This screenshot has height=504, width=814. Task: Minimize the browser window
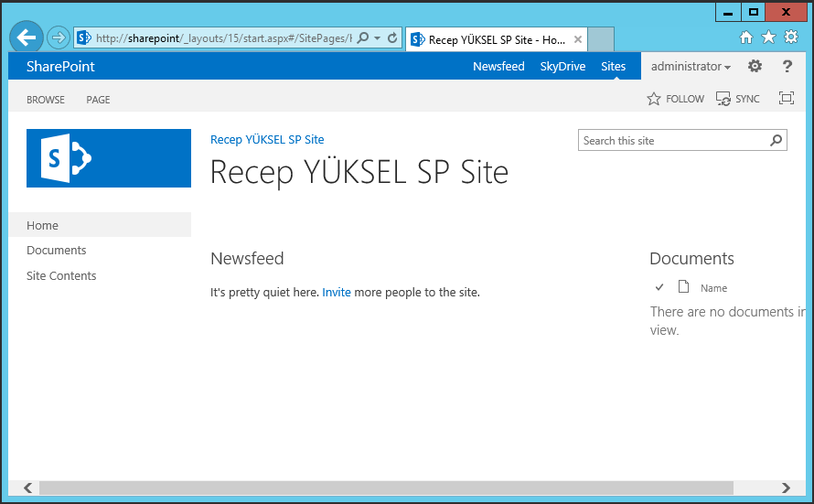(x=728, y=12)
